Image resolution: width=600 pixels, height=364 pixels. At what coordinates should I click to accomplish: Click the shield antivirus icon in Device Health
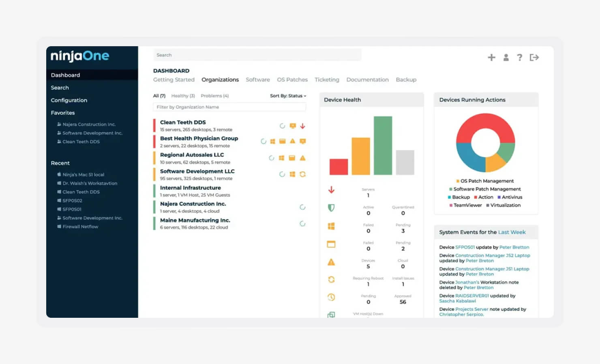coord(331,208)
